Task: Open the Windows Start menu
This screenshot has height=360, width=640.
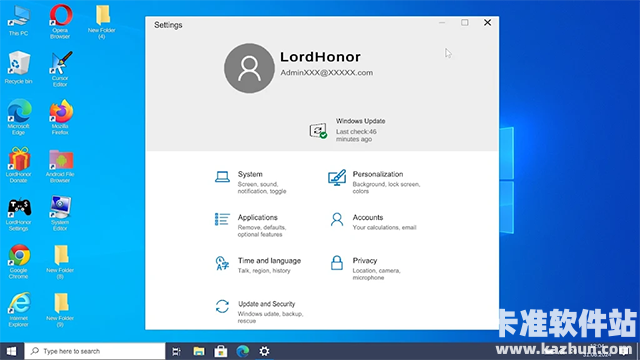Action: [x=11, y=351]
